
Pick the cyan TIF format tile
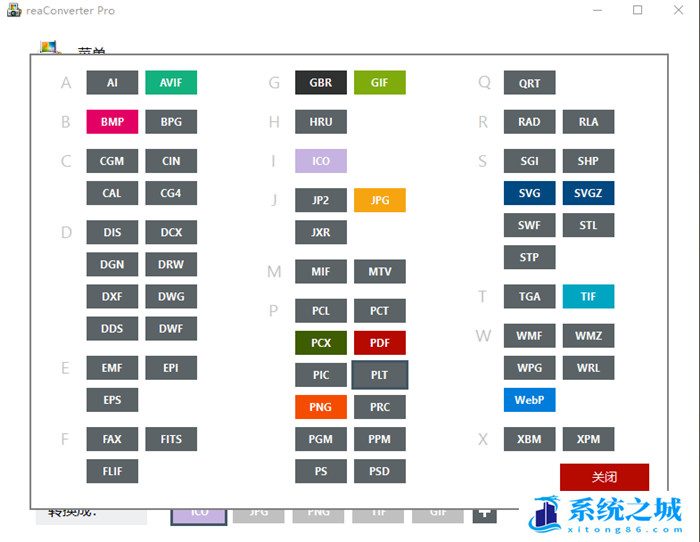click(x=588, y=297)
